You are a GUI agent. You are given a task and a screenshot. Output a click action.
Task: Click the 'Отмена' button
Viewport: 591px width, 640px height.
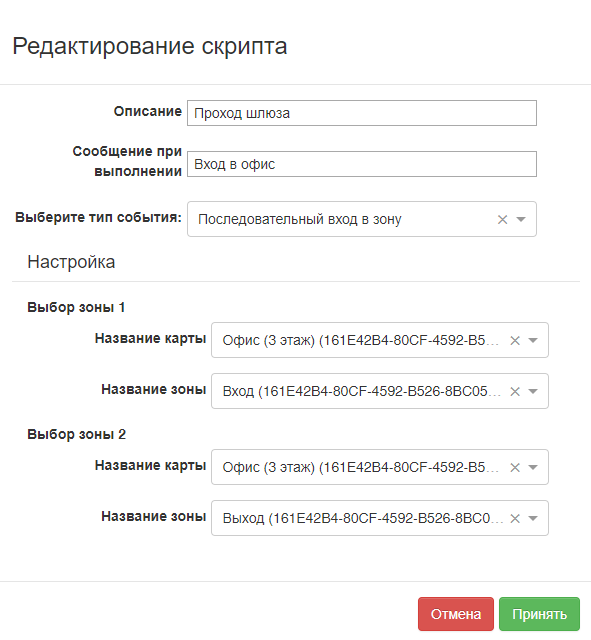coord(455,614)
